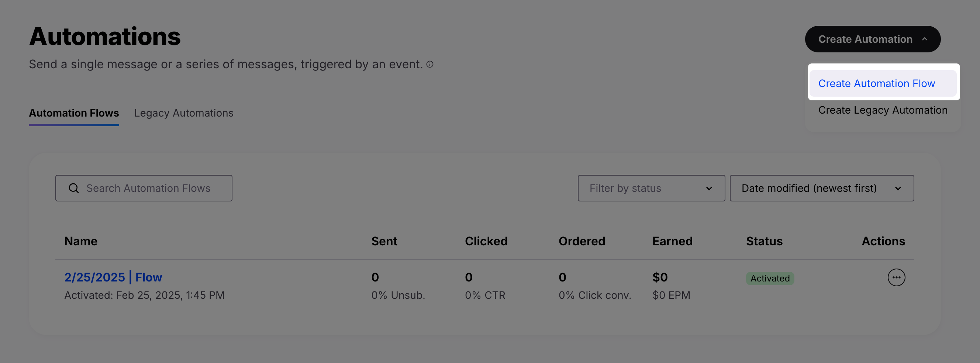This screenshot has height=363, width=980.
Task: Click the Sent column header
Action: (x=384, y=241)
